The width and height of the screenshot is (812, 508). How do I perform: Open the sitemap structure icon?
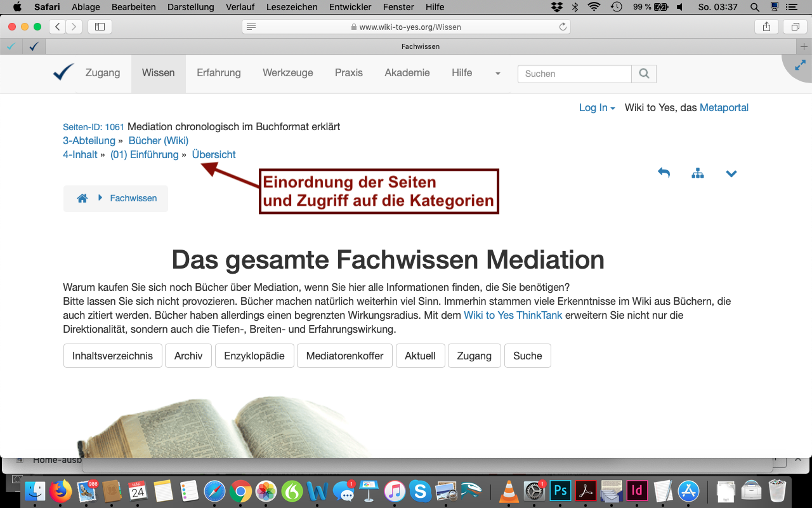(698, 173)
